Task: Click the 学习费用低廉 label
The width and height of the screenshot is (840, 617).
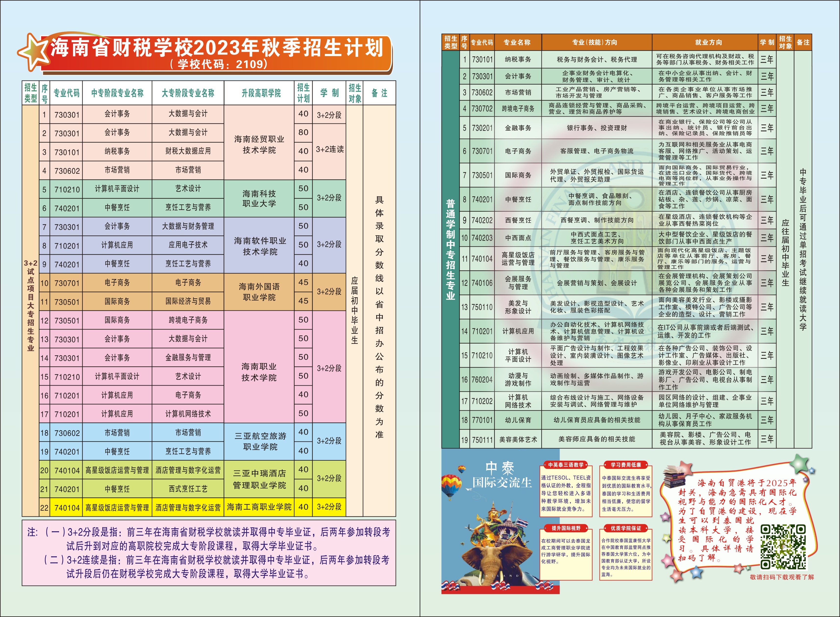Action: (x=626, y=465)
